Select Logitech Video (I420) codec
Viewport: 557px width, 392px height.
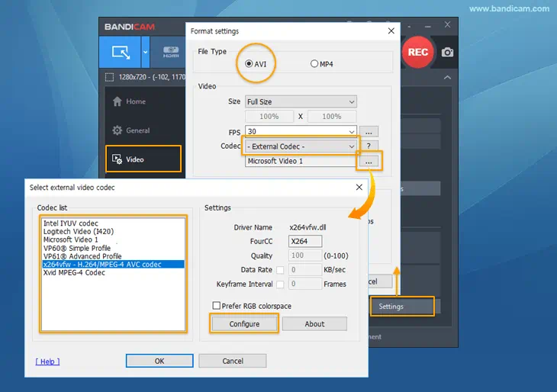point(114,232)
